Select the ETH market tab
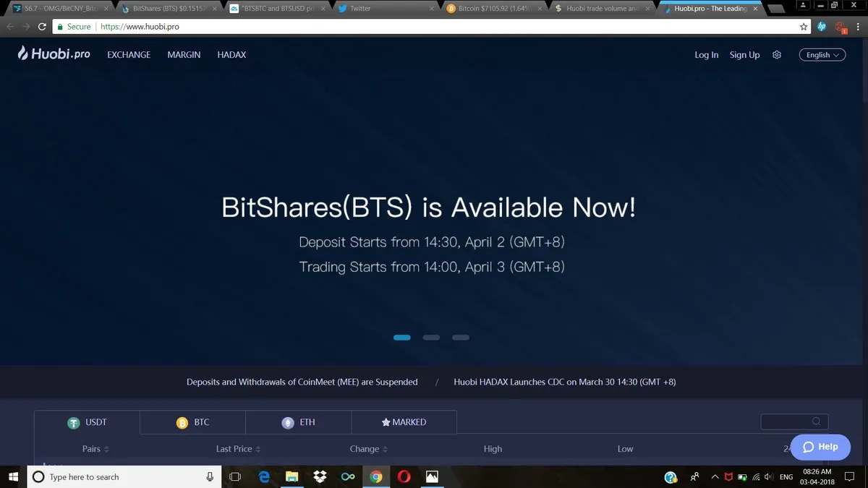 click(x=298, y=422)
